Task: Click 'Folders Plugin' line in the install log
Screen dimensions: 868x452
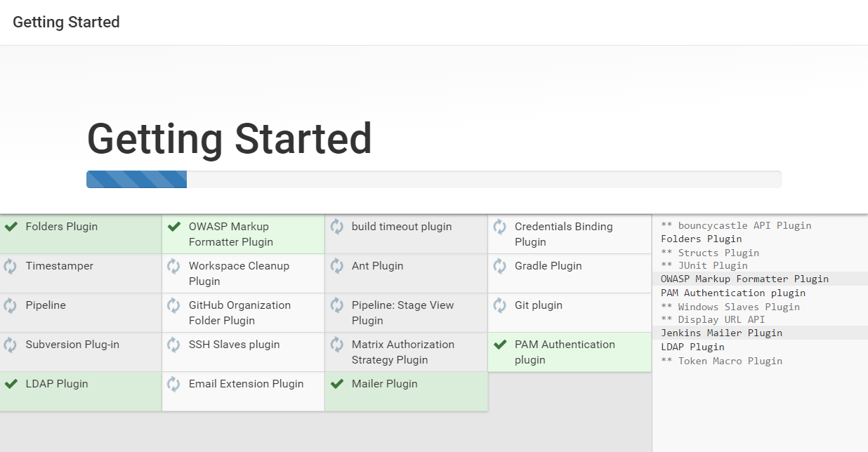Action: [x=702, y=239]
